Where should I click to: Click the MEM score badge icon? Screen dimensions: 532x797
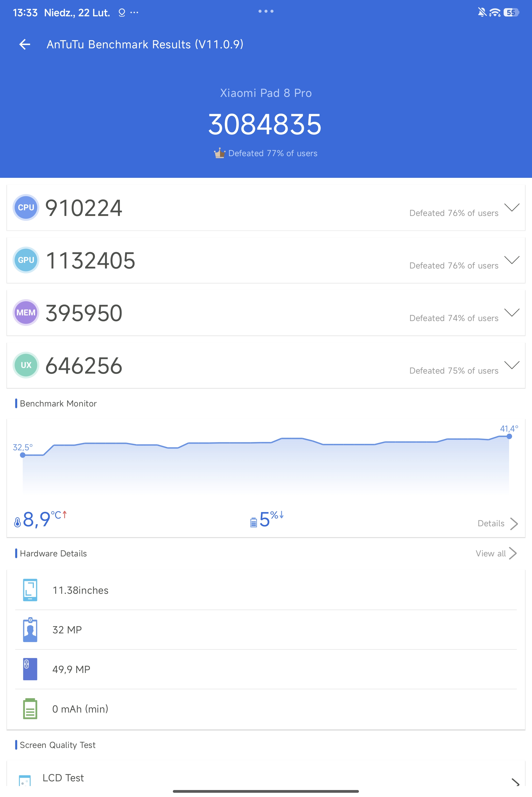(26, 313)
